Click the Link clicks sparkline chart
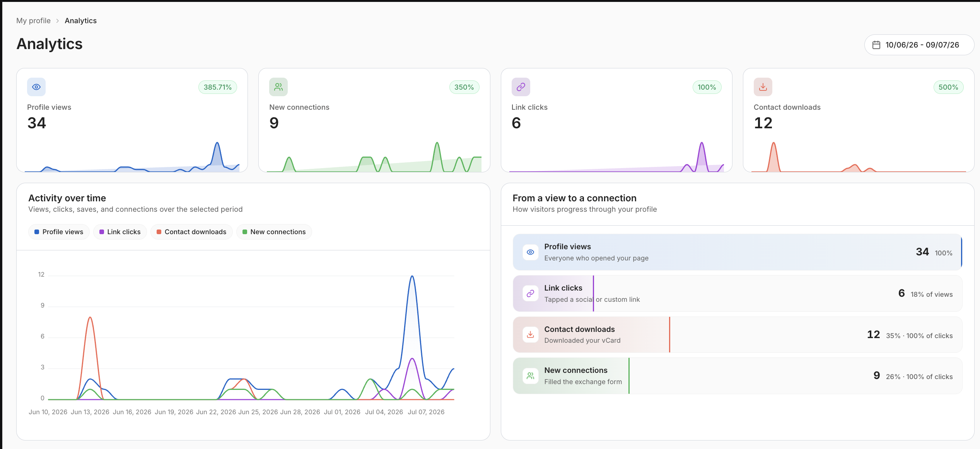 point(616,156)
